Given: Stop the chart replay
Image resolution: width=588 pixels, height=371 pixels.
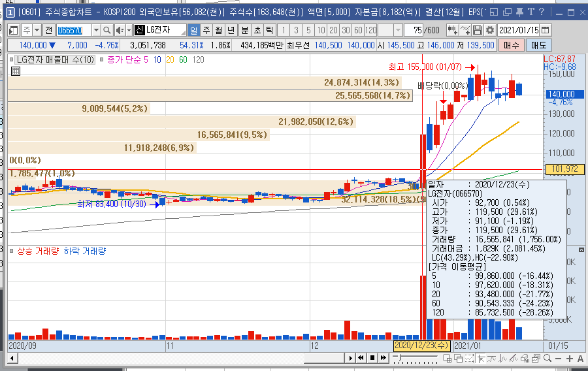Looking at the screenshot, I should [x=372, y=358].
